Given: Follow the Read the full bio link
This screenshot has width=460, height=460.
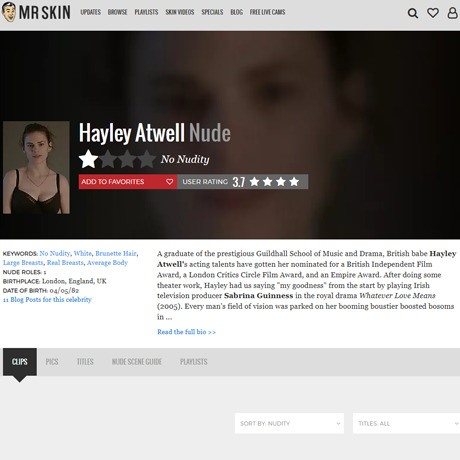Looking at the screenshot, I should 186,332.
